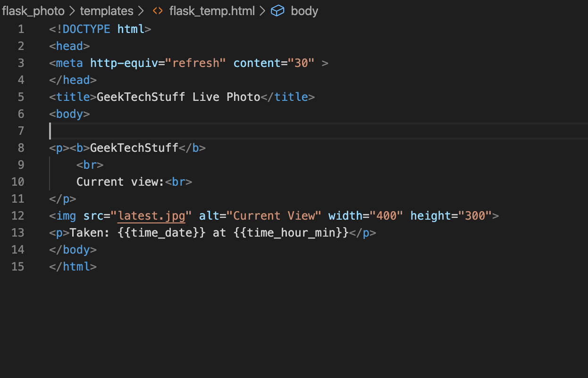This screenshot has height=378, width=588.
Task: Select the body symbol in the breadcrumb
Action: (x=304, y=10)
